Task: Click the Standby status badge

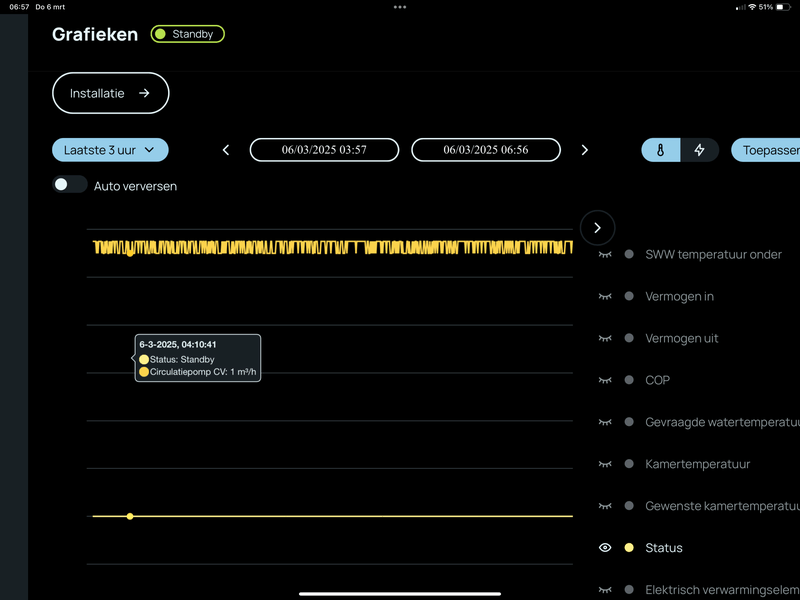Action: pyautogui.click(x=188, y=34)
